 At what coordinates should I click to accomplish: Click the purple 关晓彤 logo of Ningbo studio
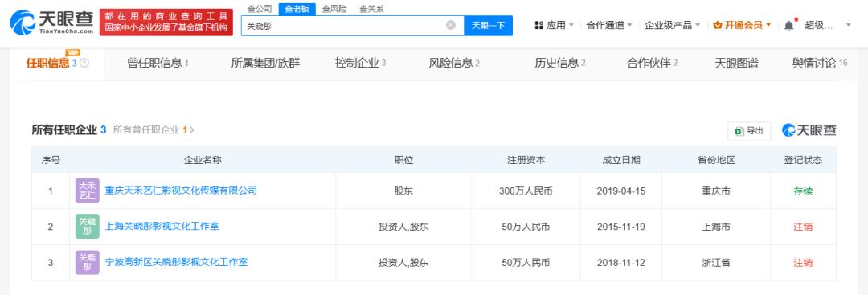(x=88, y=262)
